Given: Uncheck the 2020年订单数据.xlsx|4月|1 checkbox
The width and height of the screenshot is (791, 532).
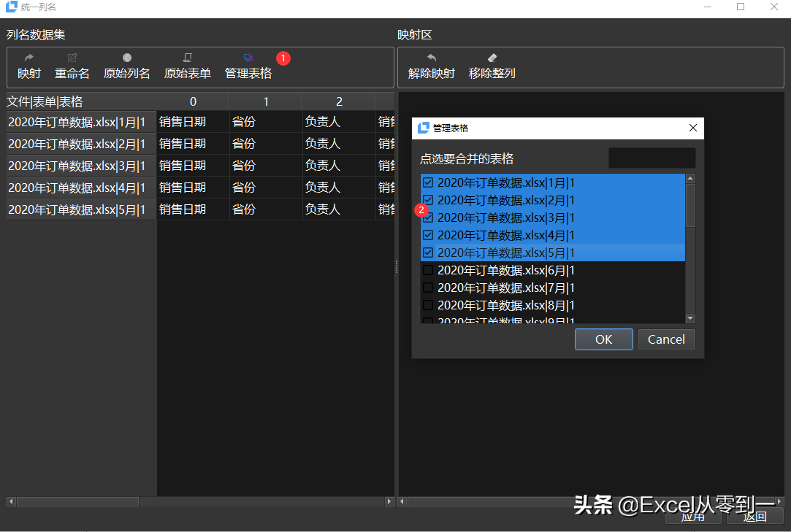Looking at the screenshot, I should [428, 235].
